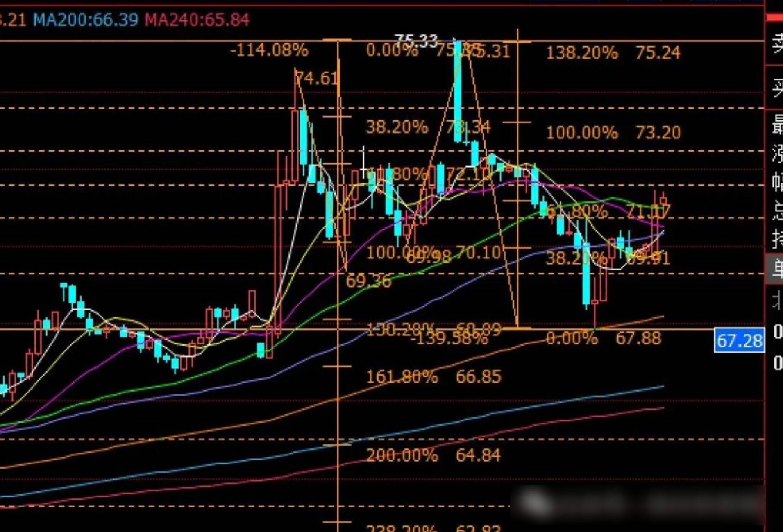Click the 75.33 high price marker
The height and width of the screenshot is (532, 783).
(415, 41)
